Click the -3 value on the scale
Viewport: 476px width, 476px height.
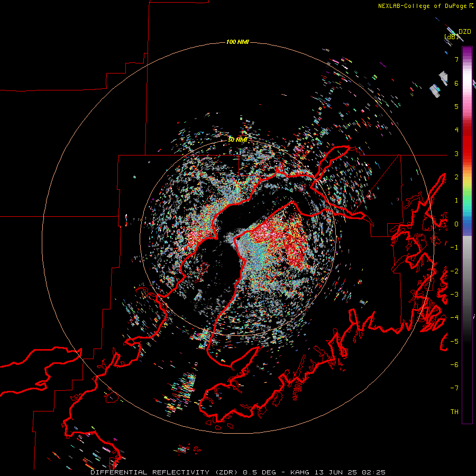454,295
